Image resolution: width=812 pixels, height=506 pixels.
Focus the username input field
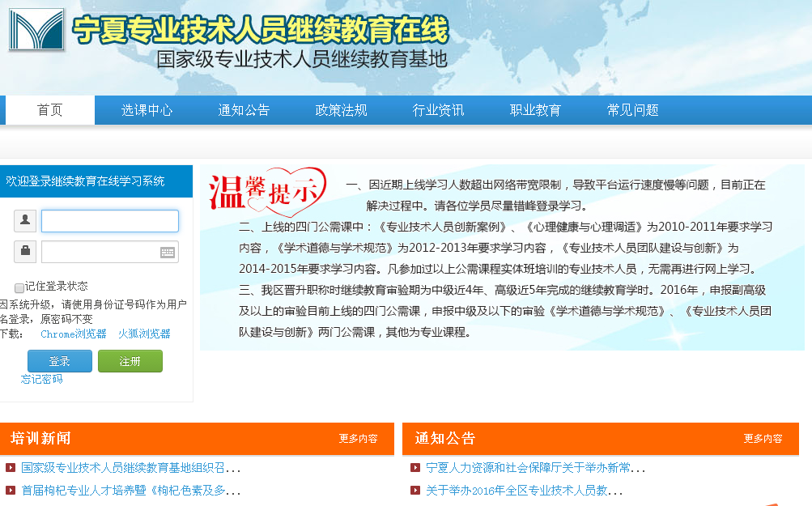pos(110,221)
